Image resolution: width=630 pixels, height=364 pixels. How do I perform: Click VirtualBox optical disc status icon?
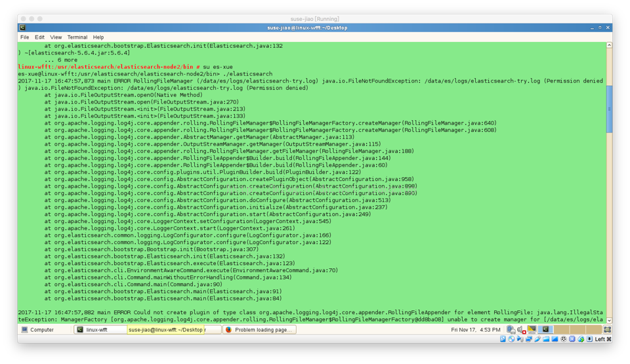pyautogui.click(x=511, y=339)
